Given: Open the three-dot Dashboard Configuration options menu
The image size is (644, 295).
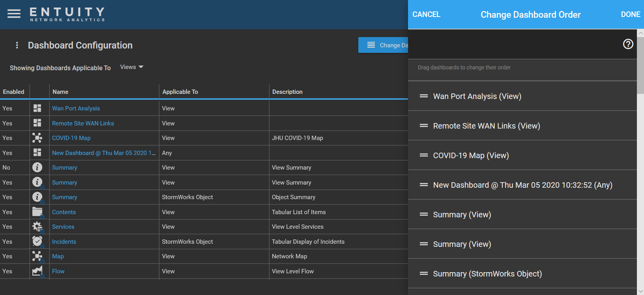Looking at the screenshot, I should 17,45.
